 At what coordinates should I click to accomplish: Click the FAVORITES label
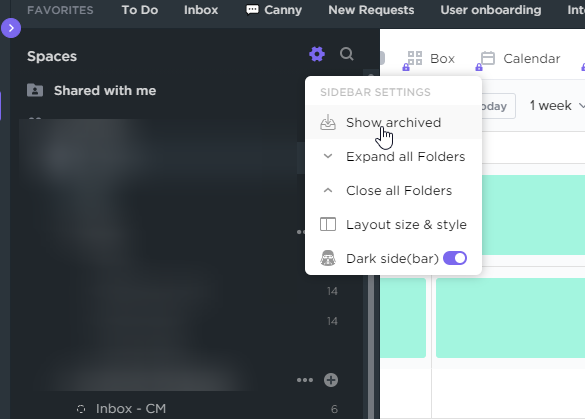coord(60,10)
